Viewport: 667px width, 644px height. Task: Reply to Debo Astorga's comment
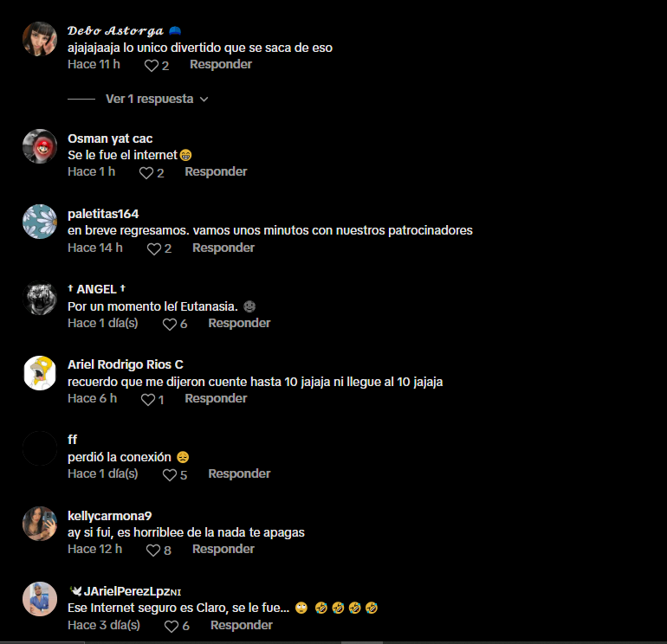[221, 64]
